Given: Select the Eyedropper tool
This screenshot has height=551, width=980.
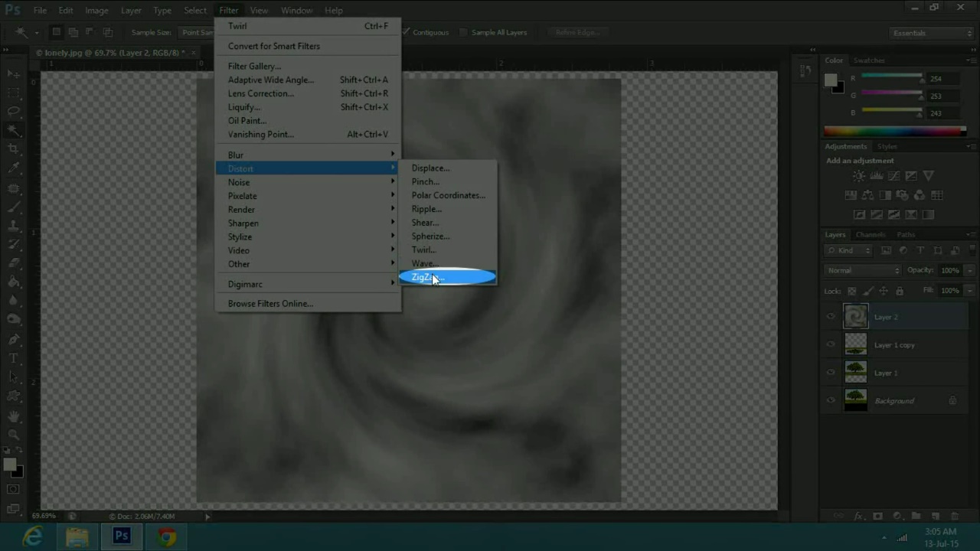Looking at the screenshot, I should [14, 168].
